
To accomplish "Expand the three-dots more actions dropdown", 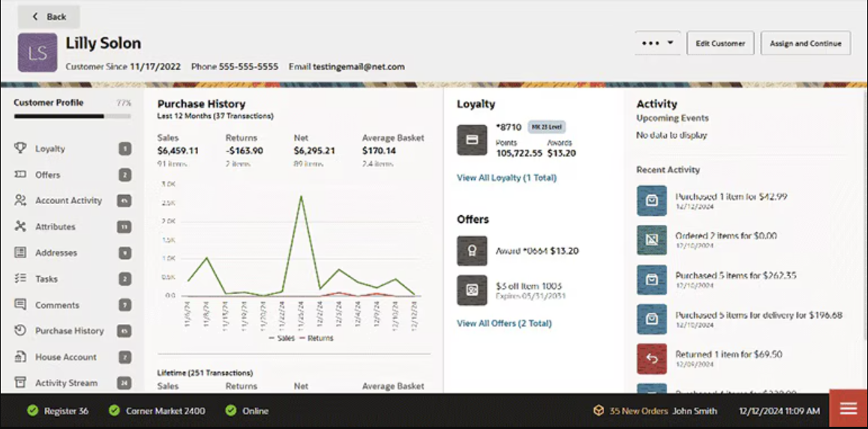I will [x=658, y=43].
